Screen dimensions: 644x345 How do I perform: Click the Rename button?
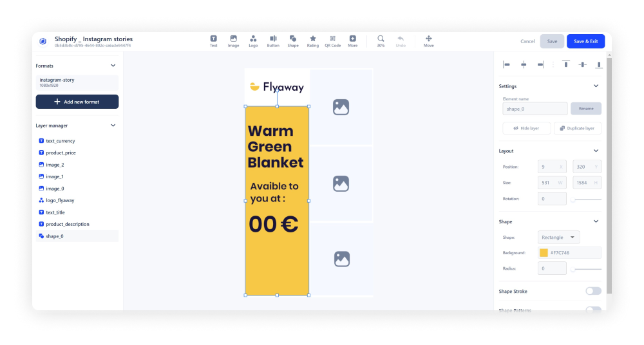click(586, 109)
